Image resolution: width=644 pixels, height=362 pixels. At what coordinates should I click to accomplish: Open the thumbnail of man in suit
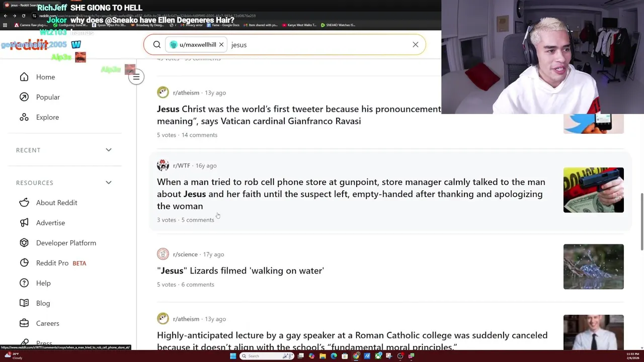(594, 332)
